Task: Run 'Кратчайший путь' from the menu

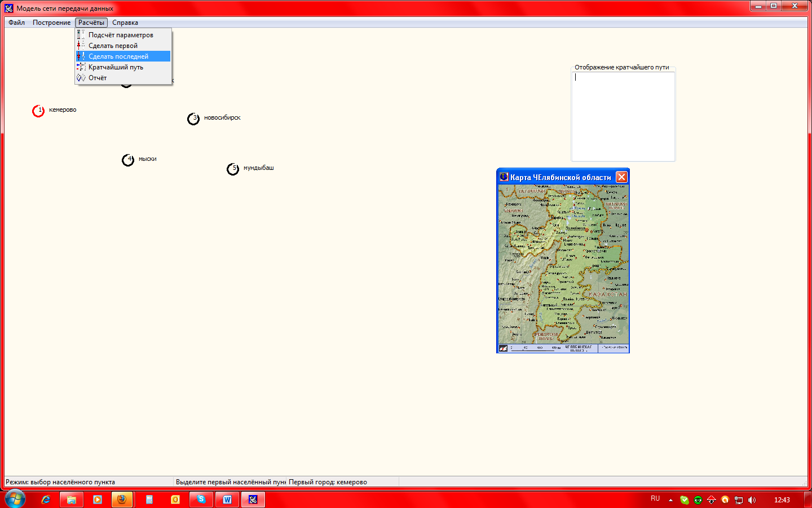Action: point(116,67)
